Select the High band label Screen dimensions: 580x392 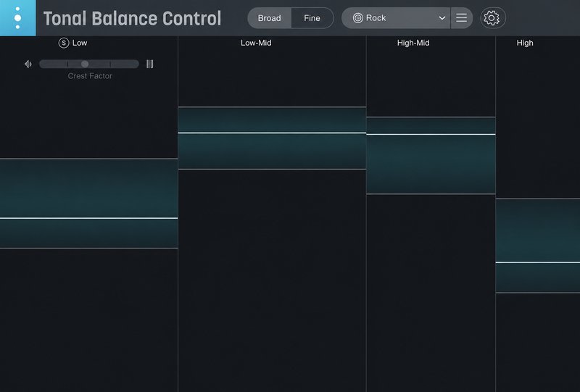point(525,43)
